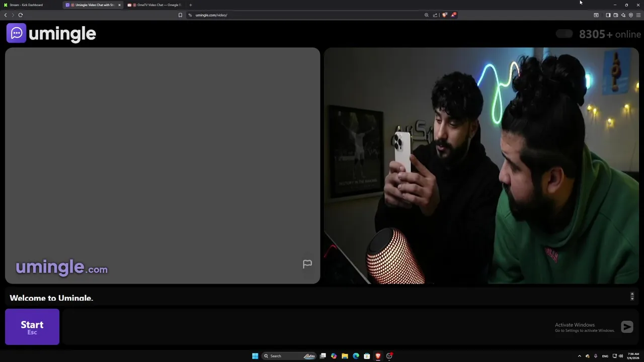Switch to OmeTV Video Chat tab

pos(155,5)
